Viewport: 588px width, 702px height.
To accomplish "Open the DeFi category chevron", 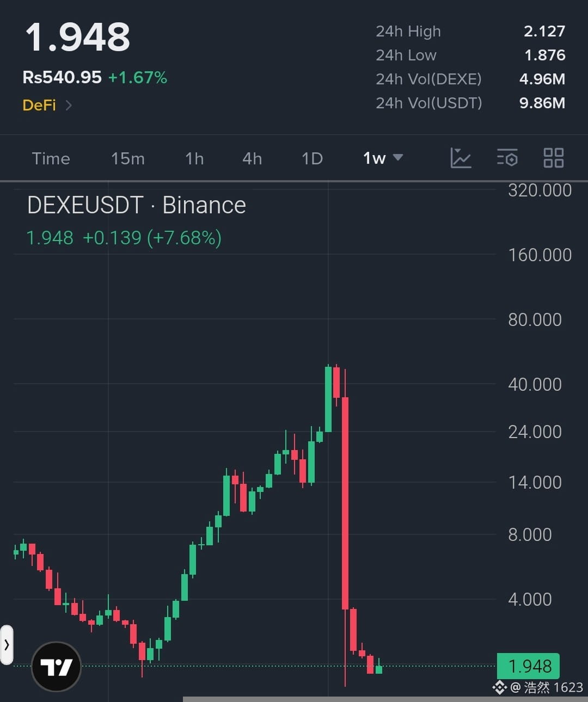I will pos(69,105).
